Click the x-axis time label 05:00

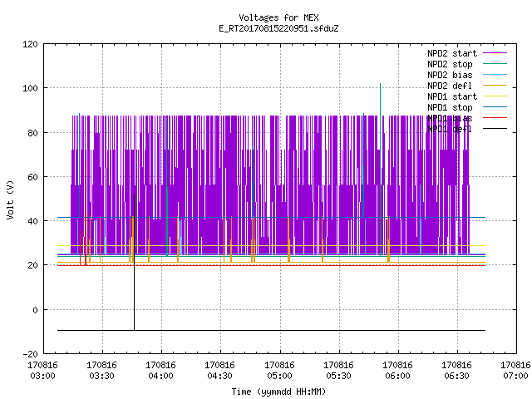coord(279,377)
